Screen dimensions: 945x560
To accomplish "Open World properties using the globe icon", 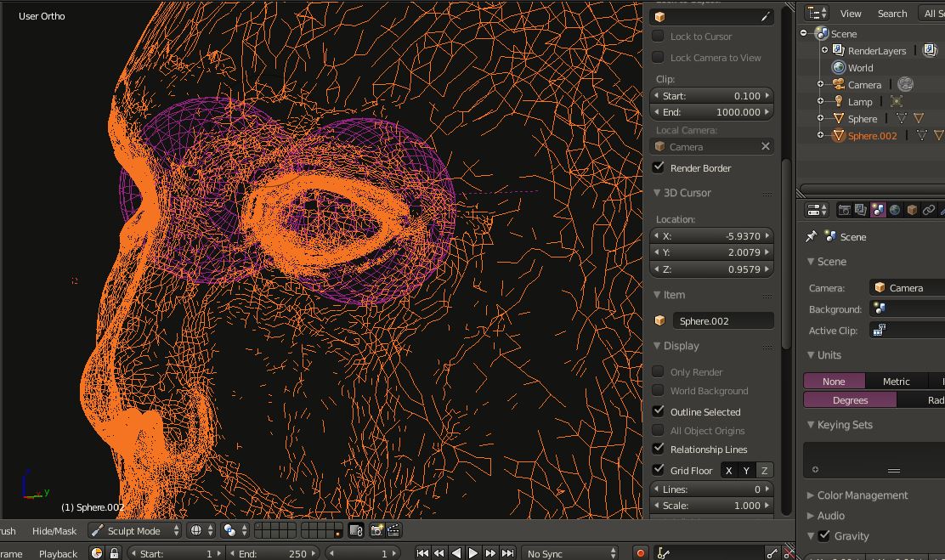I will [895, 210].
